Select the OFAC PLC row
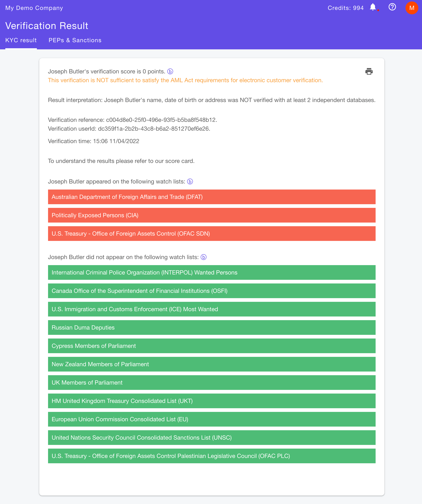Image resolution: width=422 pixels, height=504 pixels. coord(212,456)
